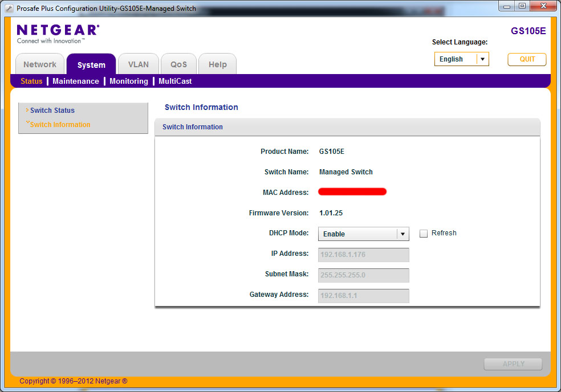Click the APPLY button

click(513, 364)
